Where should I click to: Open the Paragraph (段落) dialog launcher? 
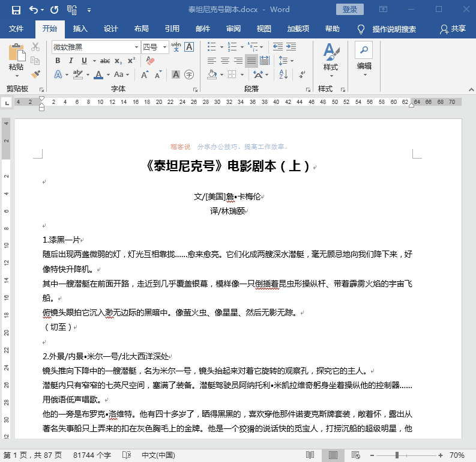tap(308, 90)
